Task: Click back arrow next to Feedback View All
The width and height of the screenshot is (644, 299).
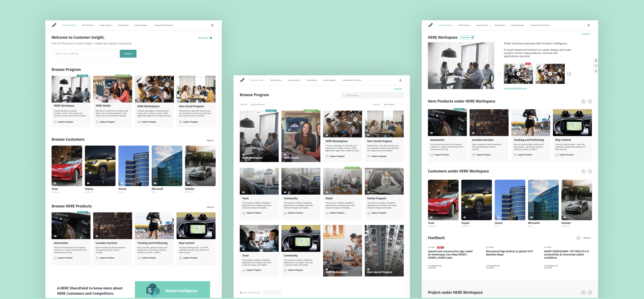Action: [578, 238]
